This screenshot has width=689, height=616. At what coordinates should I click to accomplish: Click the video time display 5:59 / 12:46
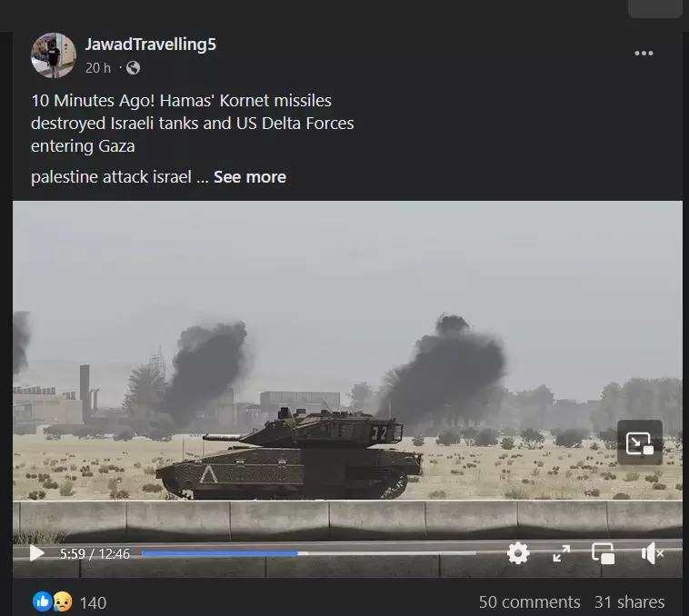[x=95, y=553]
